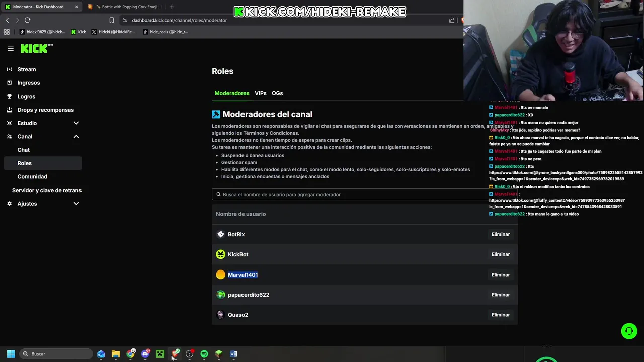This screenshot has width=644, height=362.
Task: Open Ingresos in the sidebar
Action: click(29, 83)
